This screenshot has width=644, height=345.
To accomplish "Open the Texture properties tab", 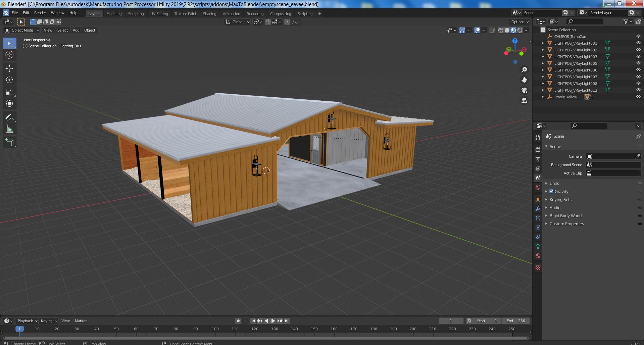I will 538,268.
